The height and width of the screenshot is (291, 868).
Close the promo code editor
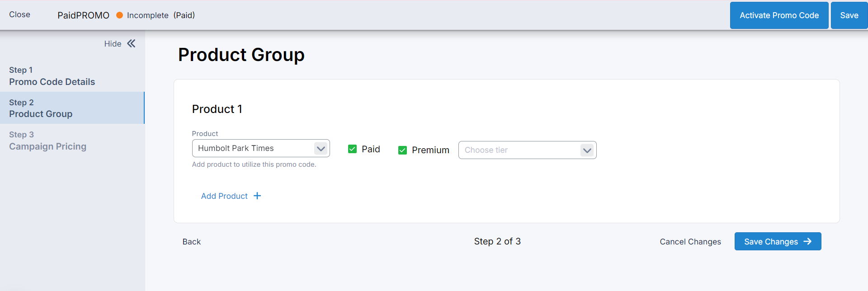pos(19,14)
